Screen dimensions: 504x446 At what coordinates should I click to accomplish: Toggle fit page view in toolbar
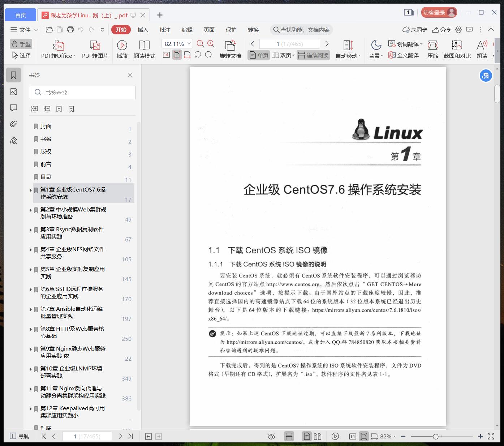(x=177, y=55)
